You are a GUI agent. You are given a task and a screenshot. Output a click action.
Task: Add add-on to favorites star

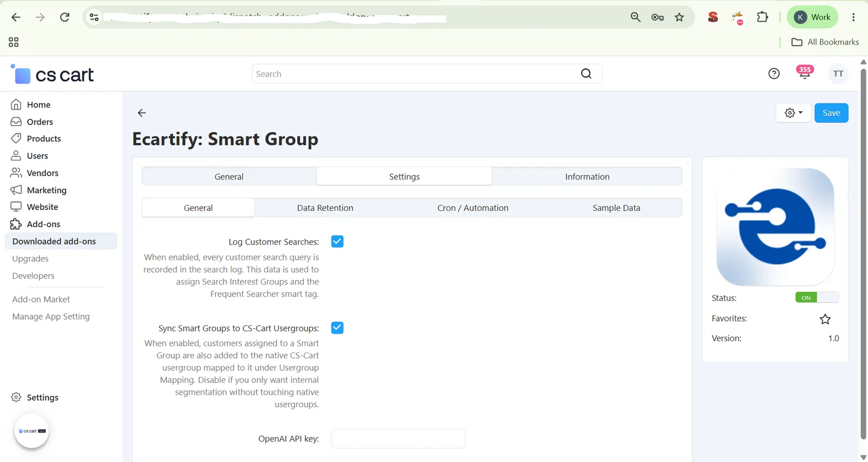(825, 319)
